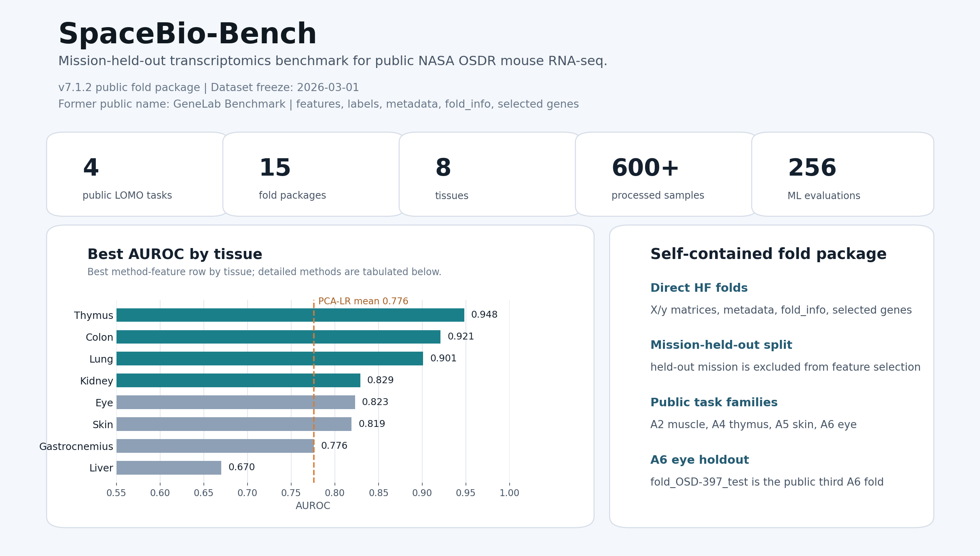The image size is (980, 556).
Task: Click the Self-contained fold package heading
Action: [x=768, y=254]
